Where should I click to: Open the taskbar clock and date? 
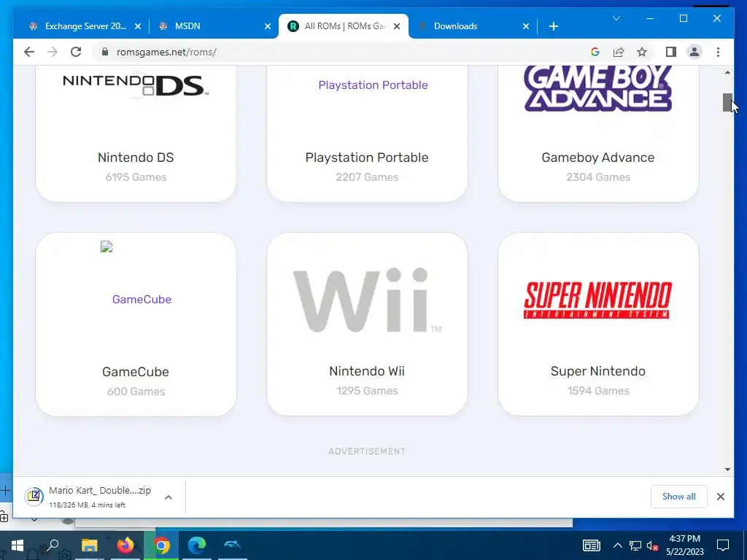(x=684, y=545)
